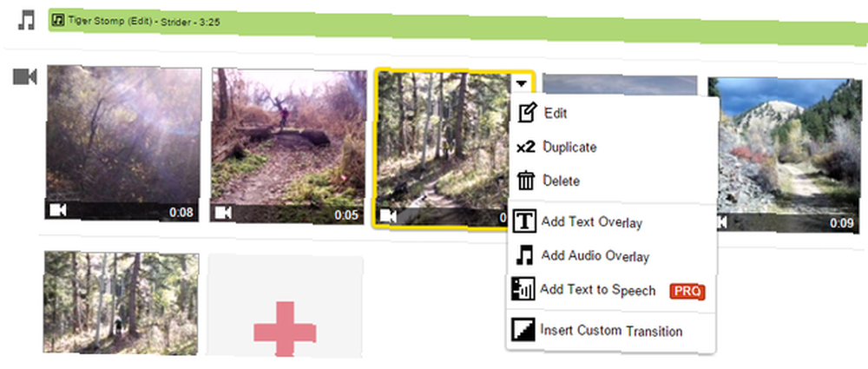Select the mountain trail clip lasting 0:09

[784, 155]
